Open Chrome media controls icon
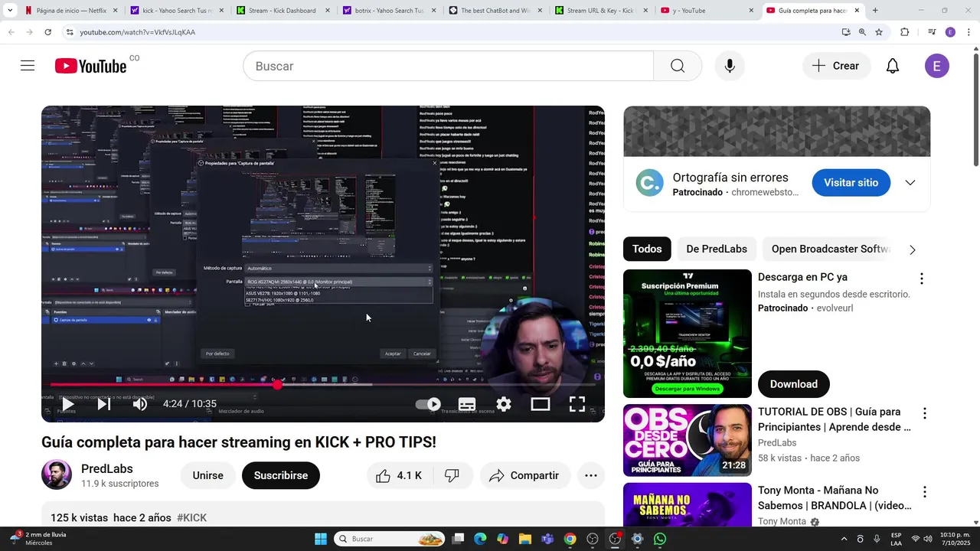Screen dimensions: 980x551 point(932,32)
